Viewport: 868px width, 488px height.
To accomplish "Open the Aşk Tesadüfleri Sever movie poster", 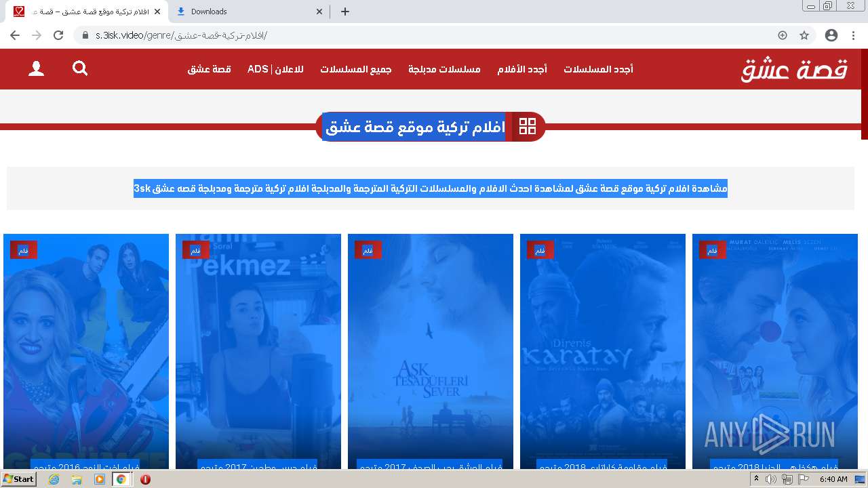I will click(431, 351).
